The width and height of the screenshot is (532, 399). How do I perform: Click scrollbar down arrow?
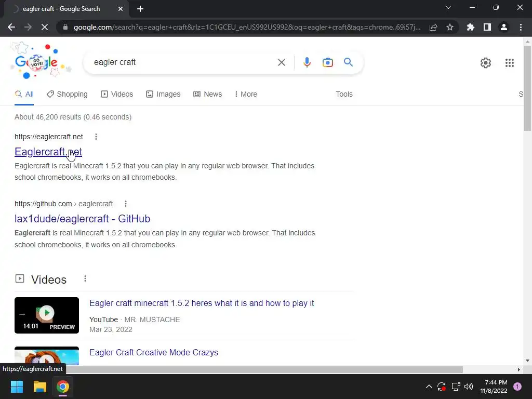pyautogui.click(x=527, y=361)
